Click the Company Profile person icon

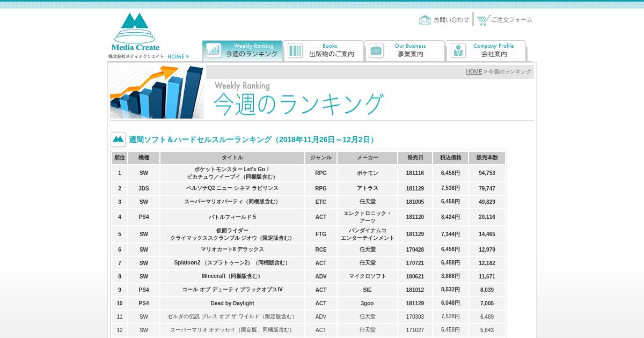[x=458, y=50]
